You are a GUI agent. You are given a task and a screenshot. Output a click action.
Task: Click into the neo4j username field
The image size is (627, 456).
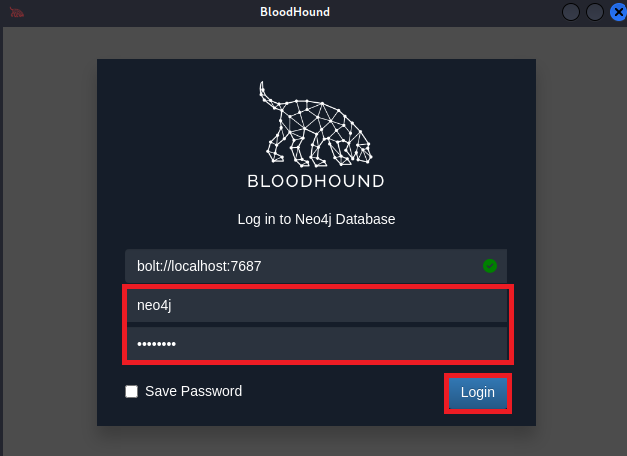tap(316, 306)
